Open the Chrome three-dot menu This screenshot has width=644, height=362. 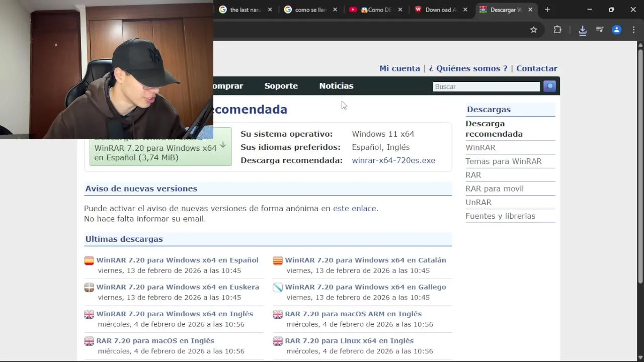pyautogui.click(x=633, y=30)
